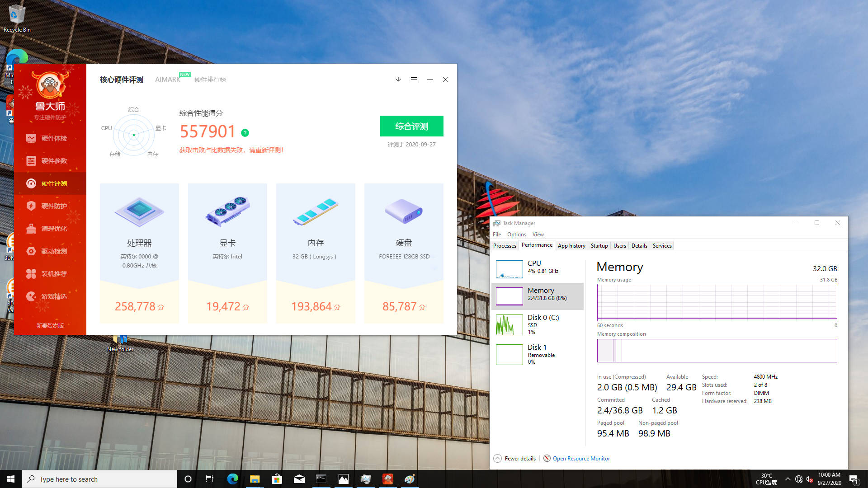The width and height of the screenshot is (868, 488).
Task: Click Open Resource Monitor link
Action: (x=581, y=458)
